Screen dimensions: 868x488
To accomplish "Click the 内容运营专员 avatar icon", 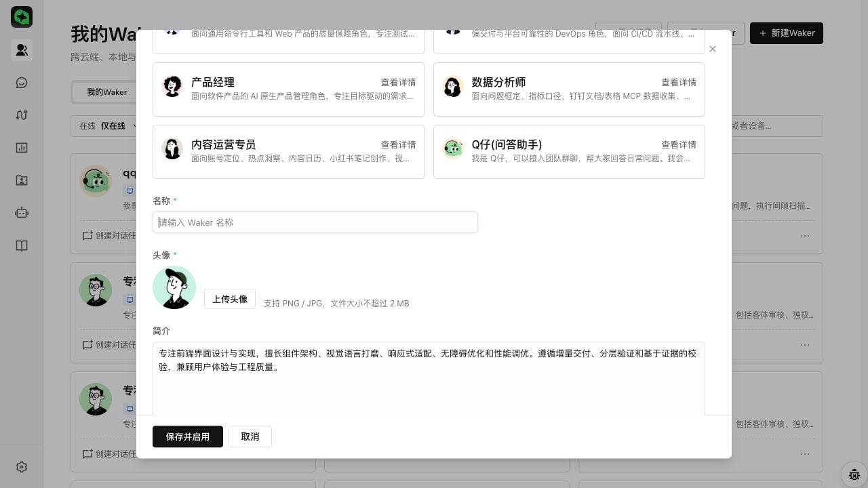I will pos(172,148).
